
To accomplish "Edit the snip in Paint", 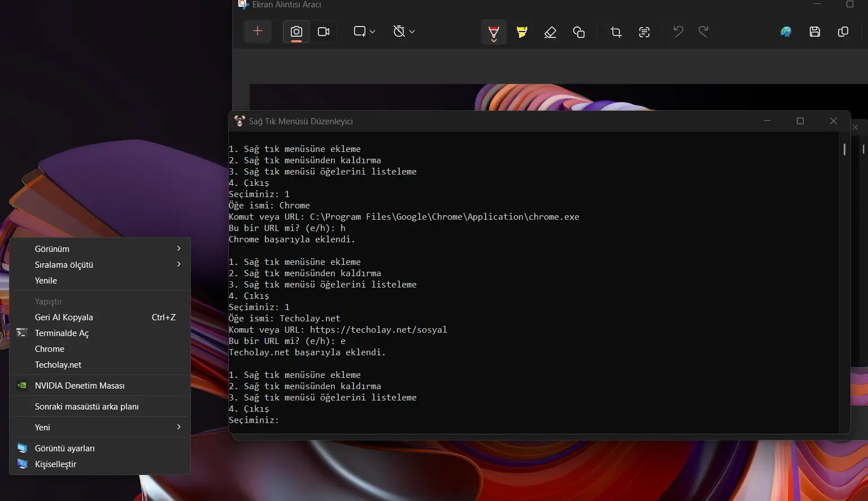I will [786, 32].
